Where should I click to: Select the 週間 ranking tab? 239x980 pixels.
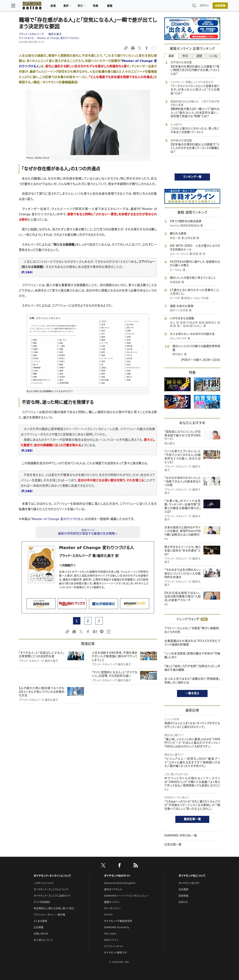(x=199, y=56)
